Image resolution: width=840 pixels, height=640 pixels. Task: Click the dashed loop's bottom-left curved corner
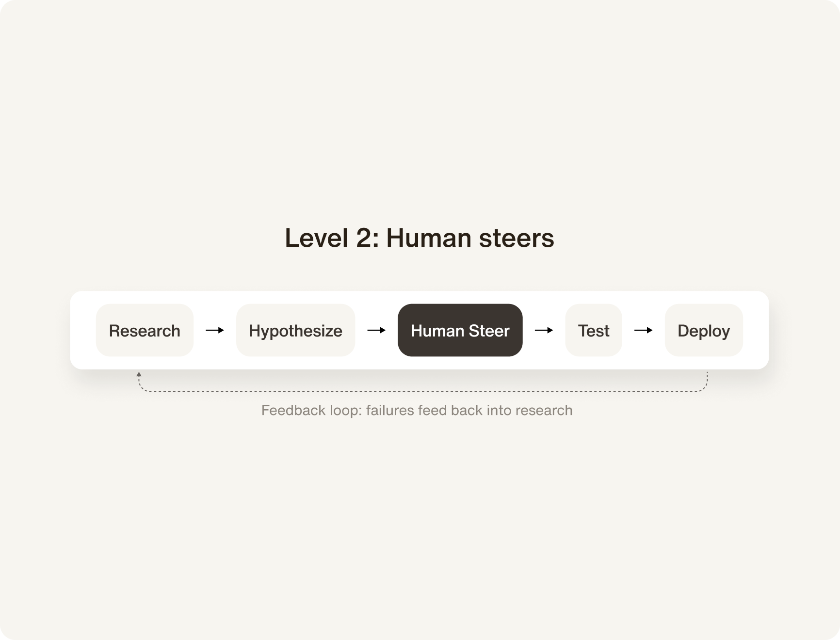pyautogui.click(x=141, y=388)
